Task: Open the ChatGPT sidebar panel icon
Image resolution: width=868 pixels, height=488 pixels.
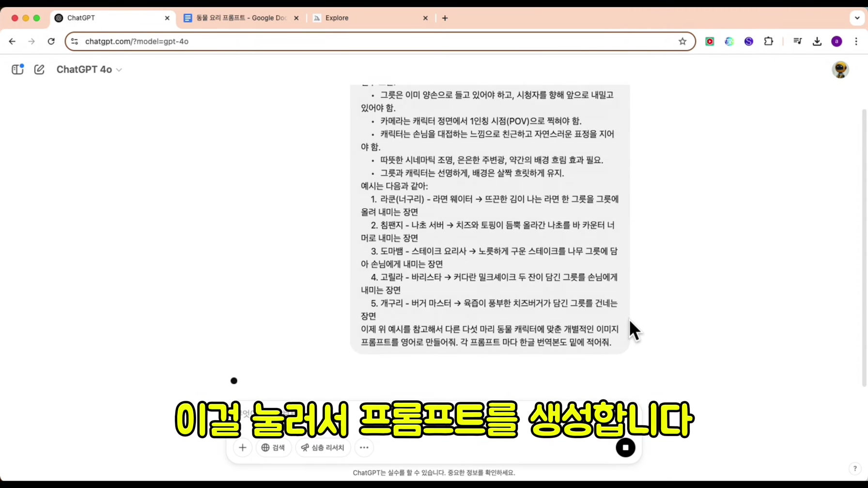Action: click(x=17, y=69)
